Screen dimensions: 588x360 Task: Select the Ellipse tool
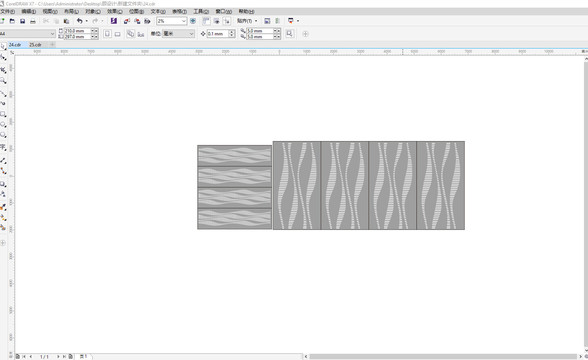pyautogui.click(x=3, y=124)
